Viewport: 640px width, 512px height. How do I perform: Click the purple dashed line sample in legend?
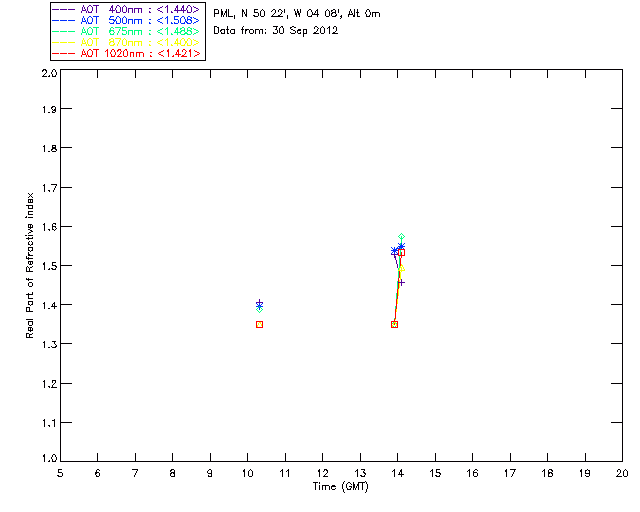(64, 9)
